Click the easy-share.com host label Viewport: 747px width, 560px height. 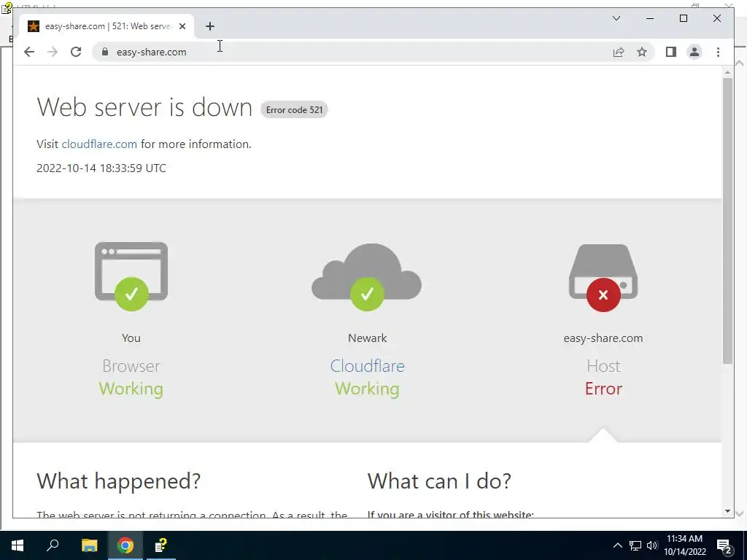603,338
